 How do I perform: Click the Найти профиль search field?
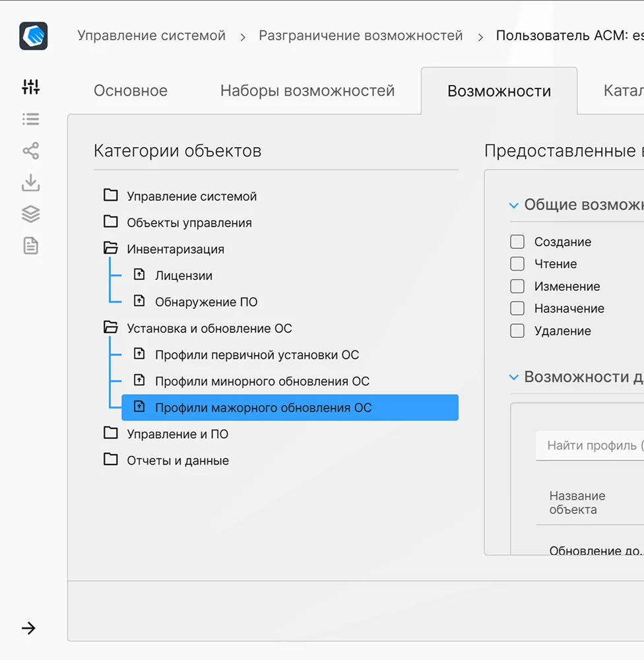pyautogui.click(x=590, y=445)
